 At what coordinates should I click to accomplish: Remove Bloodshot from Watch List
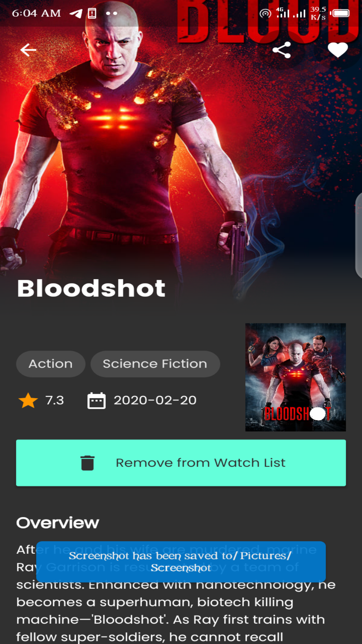click(181, 463)
